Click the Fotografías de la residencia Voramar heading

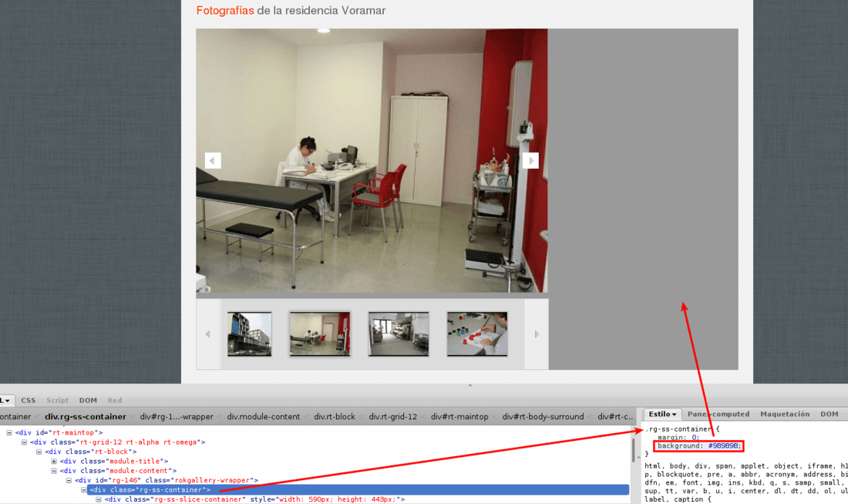291,10
